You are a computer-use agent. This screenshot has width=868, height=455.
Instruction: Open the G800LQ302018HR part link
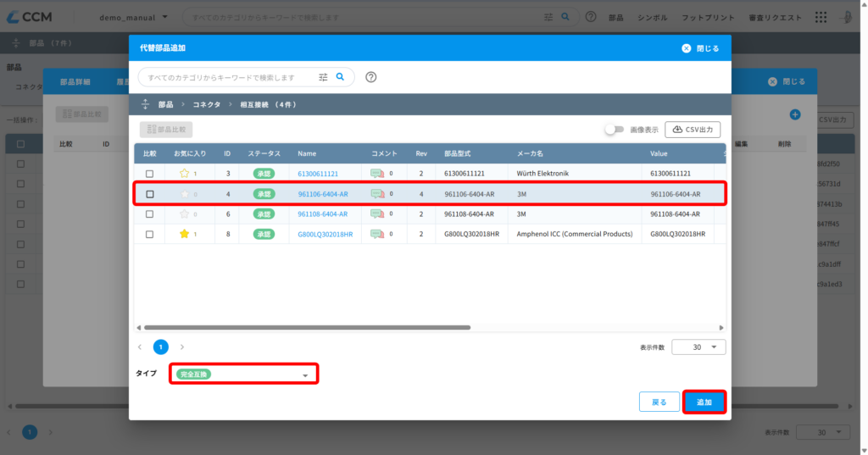coord(325,234)
